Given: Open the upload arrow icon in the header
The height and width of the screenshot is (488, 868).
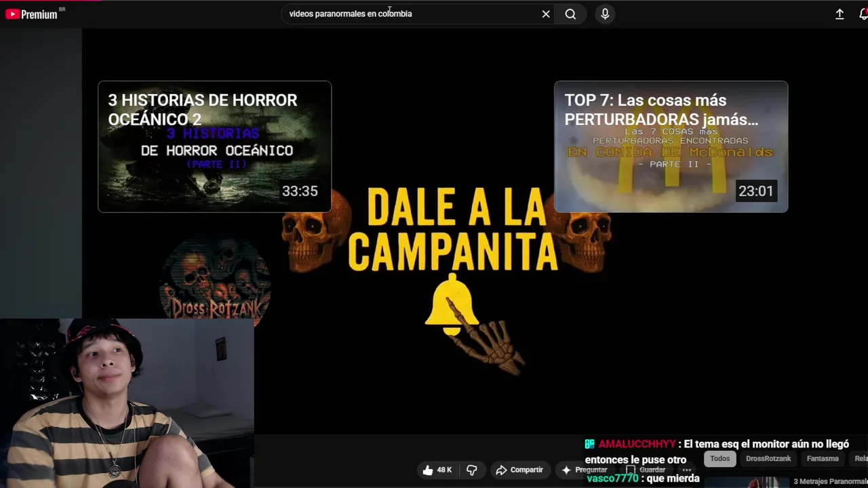Looking at the screenshot, I should point(840,14).
